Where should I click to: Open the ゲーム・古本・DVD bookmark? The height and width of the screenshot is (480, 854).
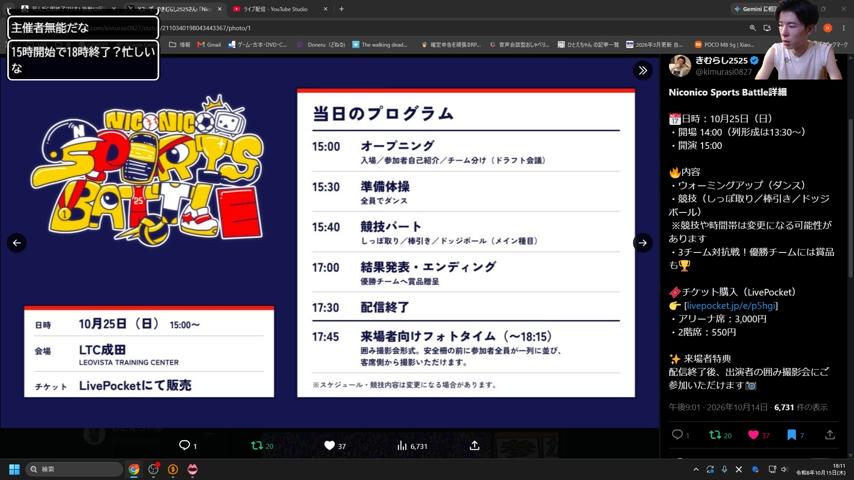click(258, 45)
